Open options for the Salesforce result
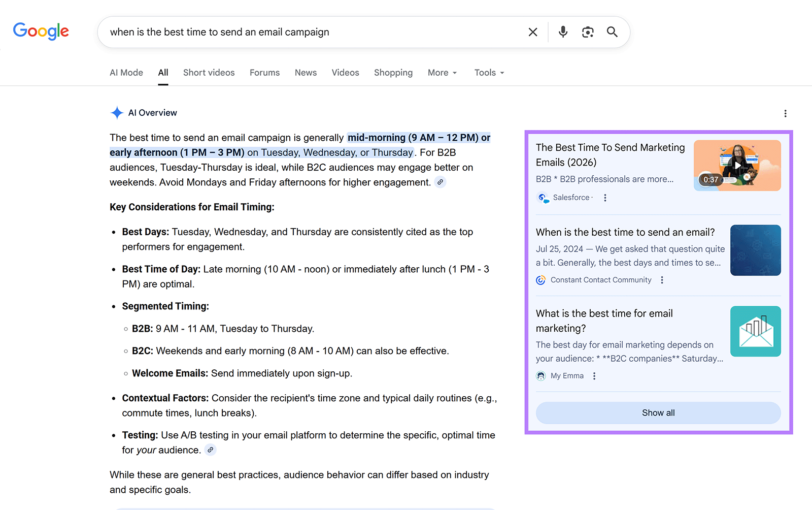The width and height of the screenshot is (812, 510). pos(605,198)
